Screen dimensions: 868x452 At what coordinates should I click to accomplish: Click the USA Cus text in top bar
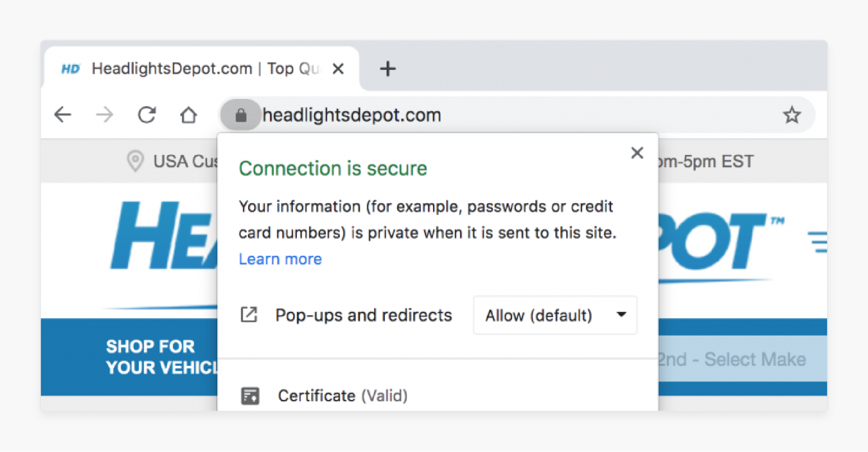pyautogui.click(x=186, y=161)
